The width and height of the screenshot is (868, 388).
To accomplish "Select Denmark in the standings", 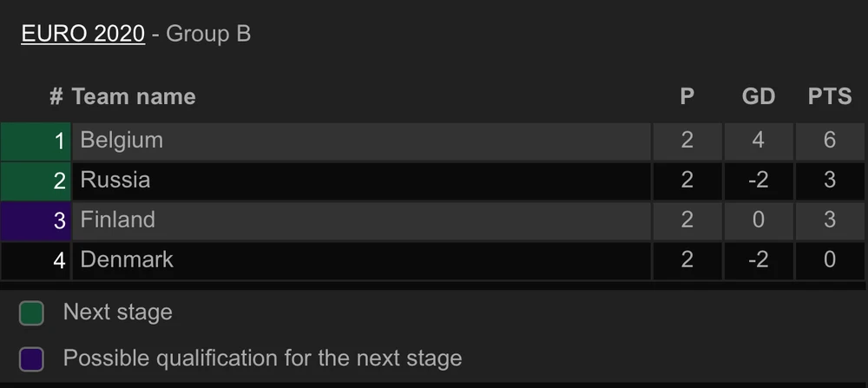I will tap(127, 260).
